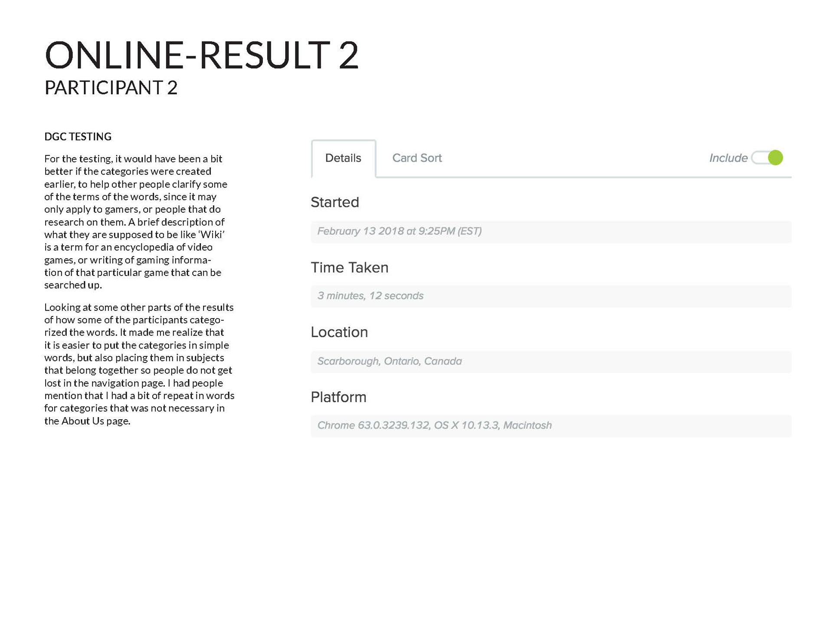The image size is (833, 644).
Task: Click the Time Taken label
Action: click(349, 267)
